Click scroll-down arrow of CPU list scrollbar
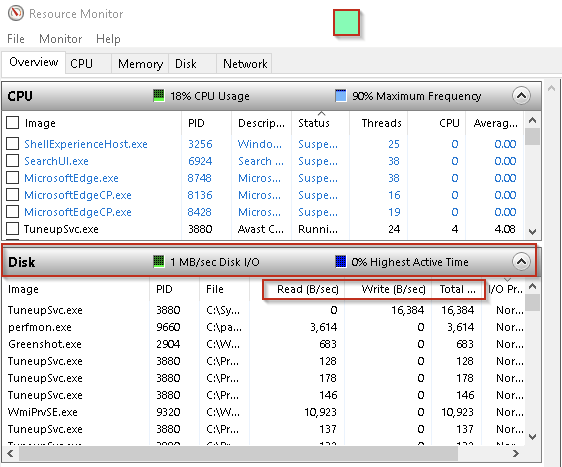The width and height of the screenshot is (562, 467). click(533, 232)
